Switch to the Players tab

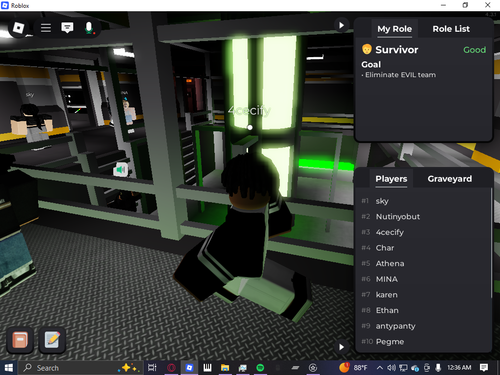(391, 179)
